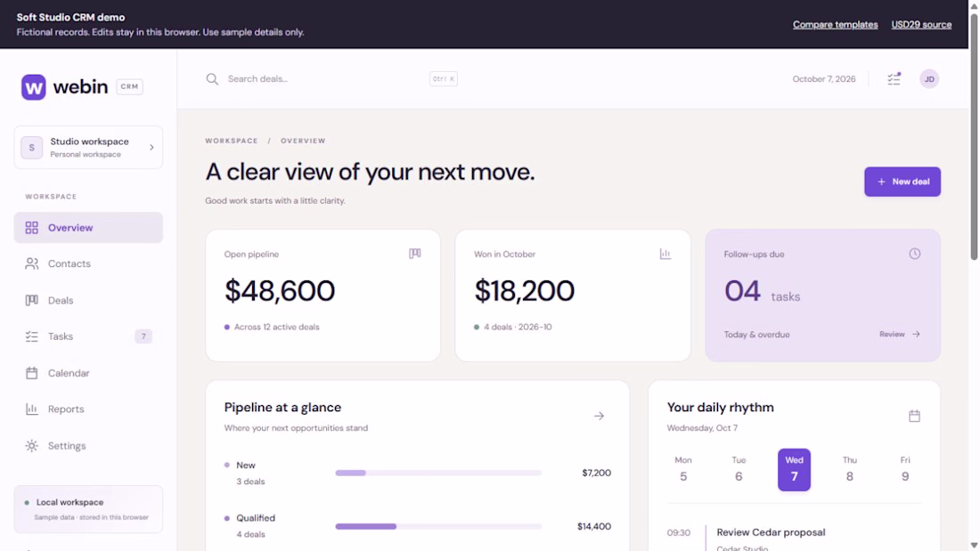
Task: Select Thu 8 in the daily rhythm
Action: [x=849, y=469]
